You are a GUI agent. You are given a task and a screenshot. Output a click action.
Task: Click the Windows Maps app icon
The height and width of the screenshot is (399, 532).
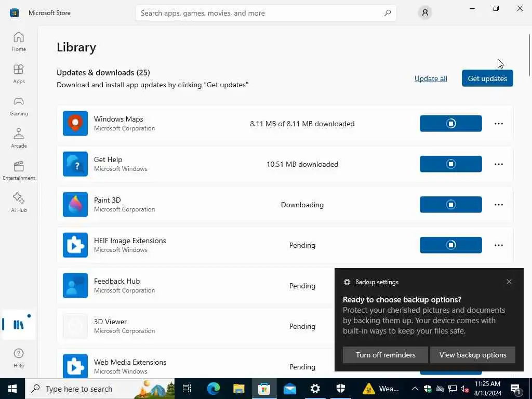tap(75, 124)
